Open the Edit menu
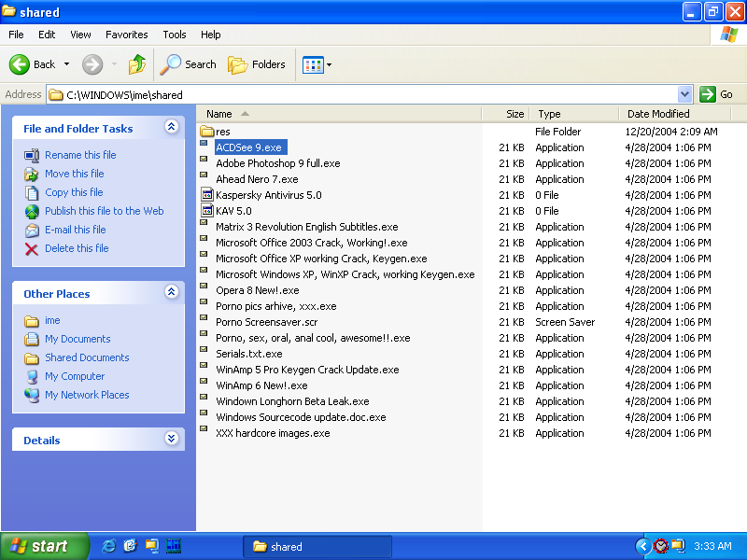Image resolution: width=747 pixels, height=560 pixels. click(47, 35)
